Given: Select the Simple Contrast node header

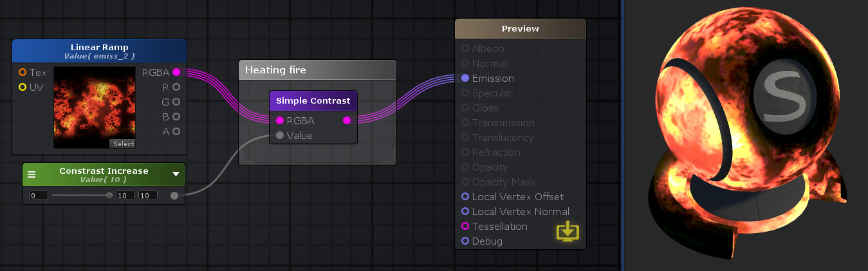Looking at the screenshot, I should [313, 100].
